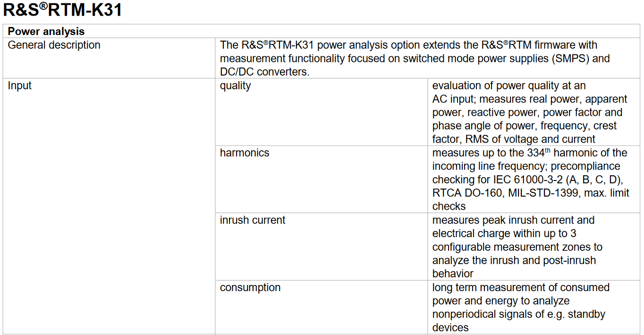The height and width of the screenshot is (335, 644).
Task: Click the text "evaluation of power quality at an"
Action: click(509, 86)
